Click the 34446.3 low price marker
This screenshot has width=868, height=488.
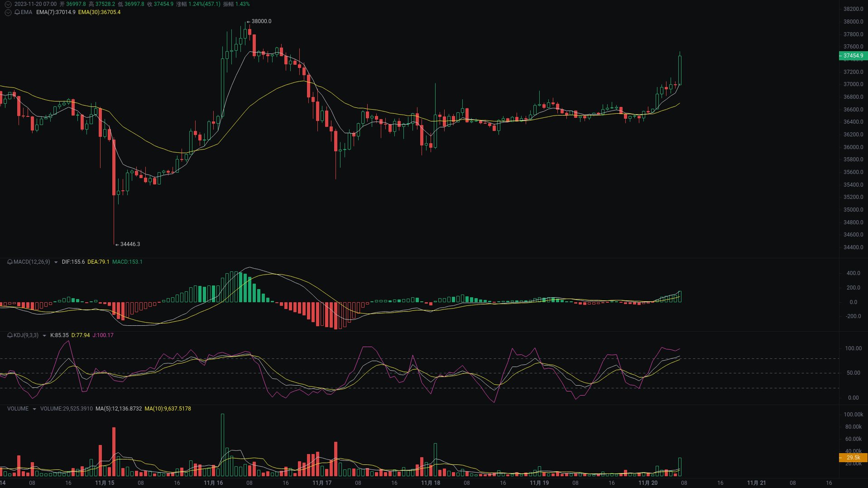(130, 244)
